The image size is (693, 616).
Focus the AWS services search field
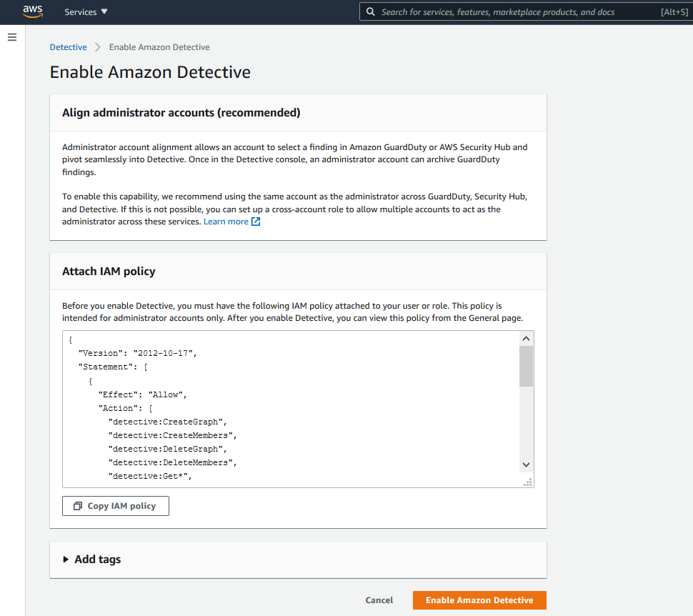pyautogui.click(x=526, y=12)
